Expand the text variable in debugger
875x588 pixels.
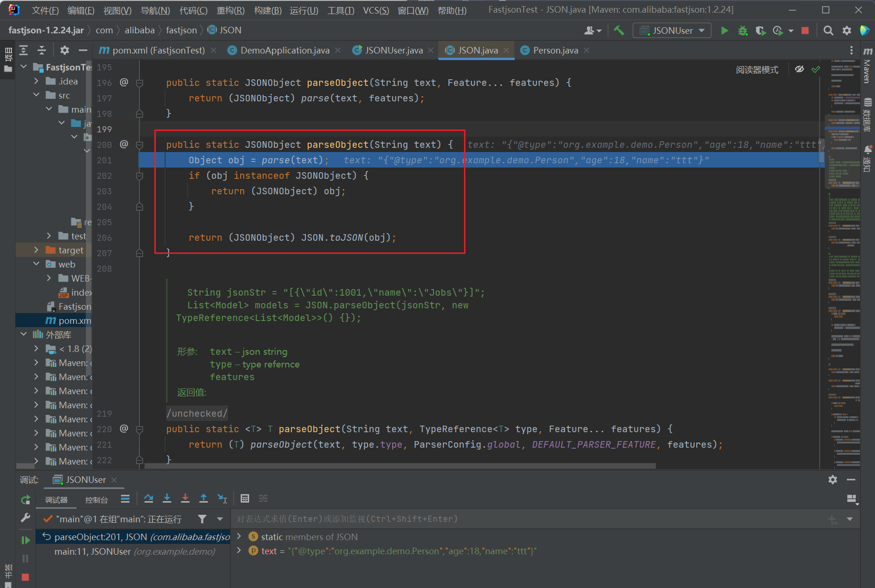click(x=239, y=551)
